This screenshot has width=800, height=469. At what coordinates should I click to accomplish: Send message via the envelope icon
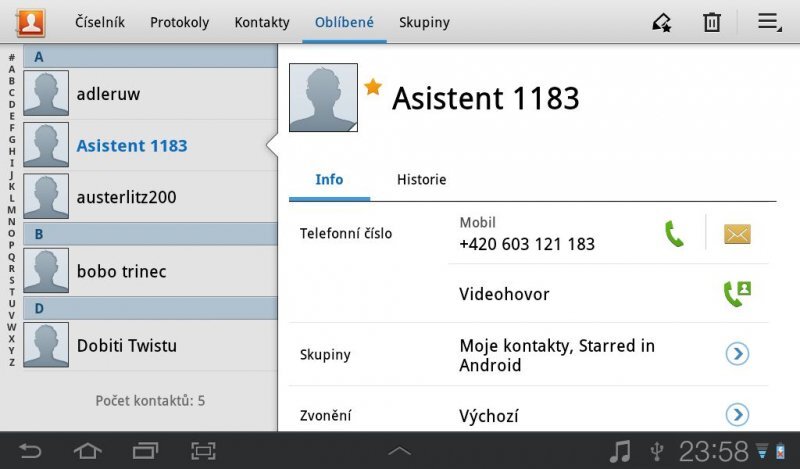tap(737, 234)
